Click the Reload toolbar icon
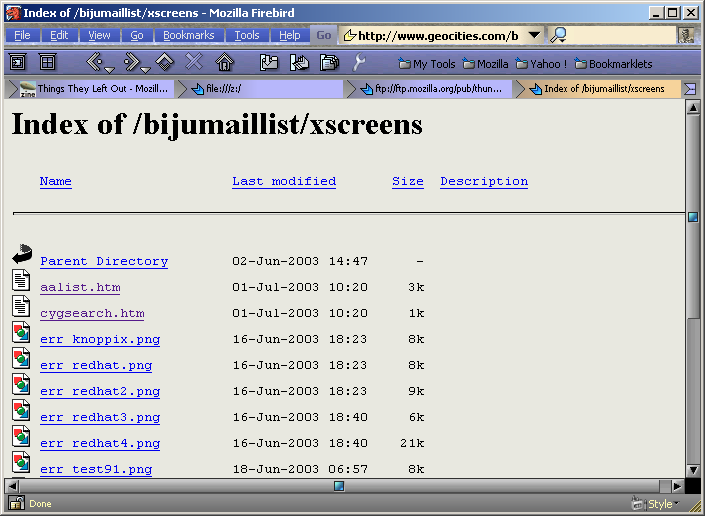 (165, 62)
